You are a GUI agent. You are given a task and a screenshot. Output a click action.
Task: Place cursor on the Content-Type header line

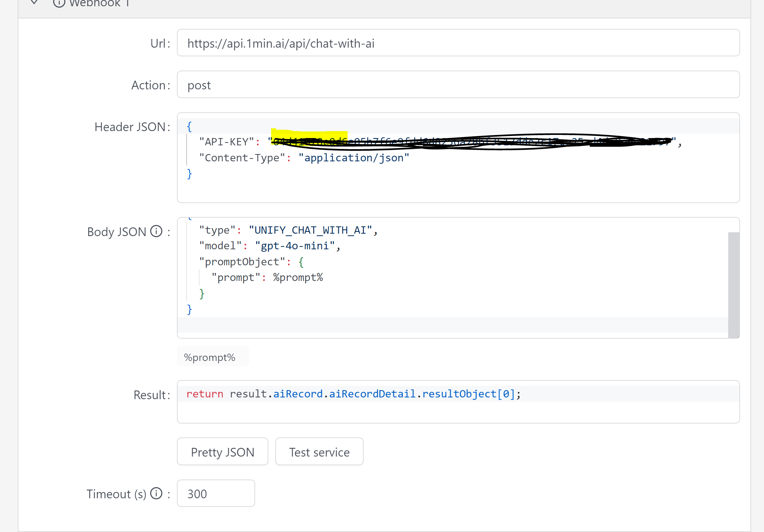[x=304, y=158]
